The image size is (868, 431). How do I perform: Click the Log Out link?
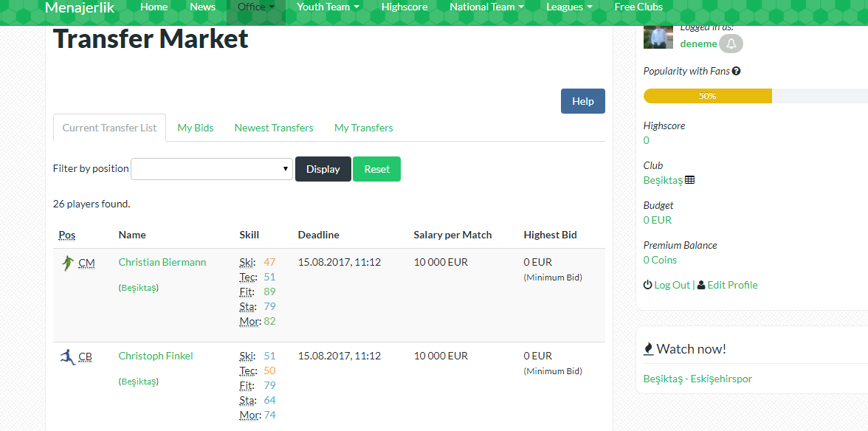click(672, 285)
